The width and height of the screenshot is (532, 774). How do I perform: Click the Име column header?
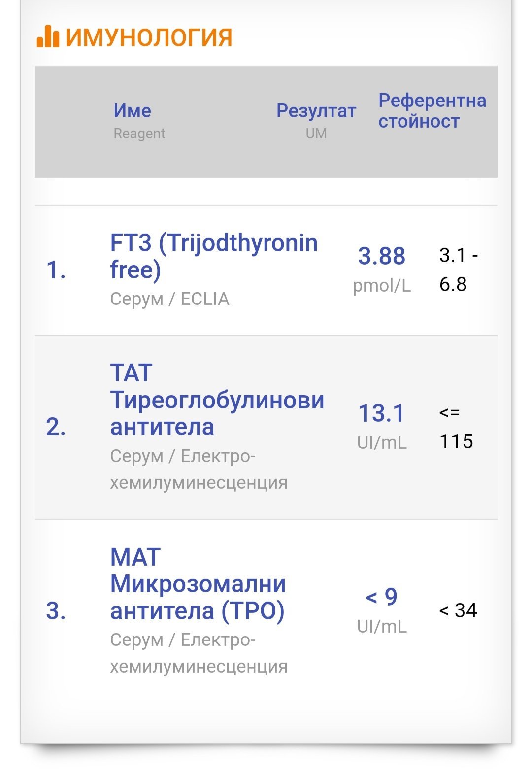tap(132, 110)
